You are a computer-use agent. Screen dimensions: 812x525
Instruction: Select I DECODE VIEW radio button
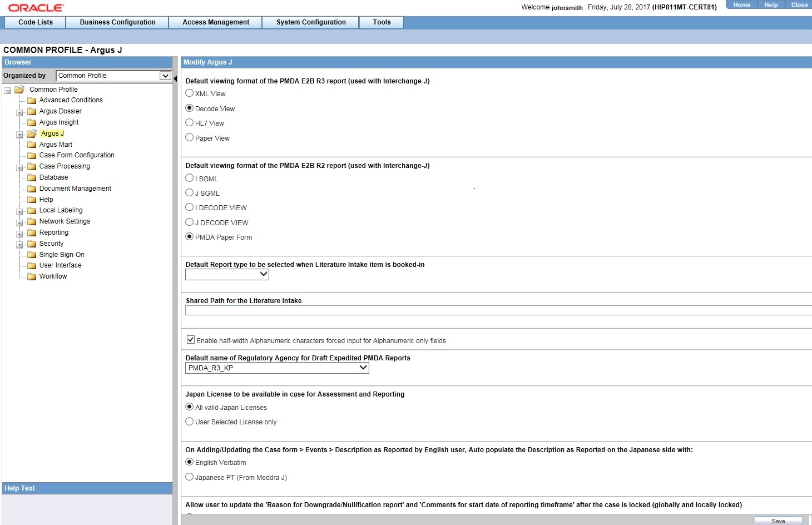pos(190,207)
